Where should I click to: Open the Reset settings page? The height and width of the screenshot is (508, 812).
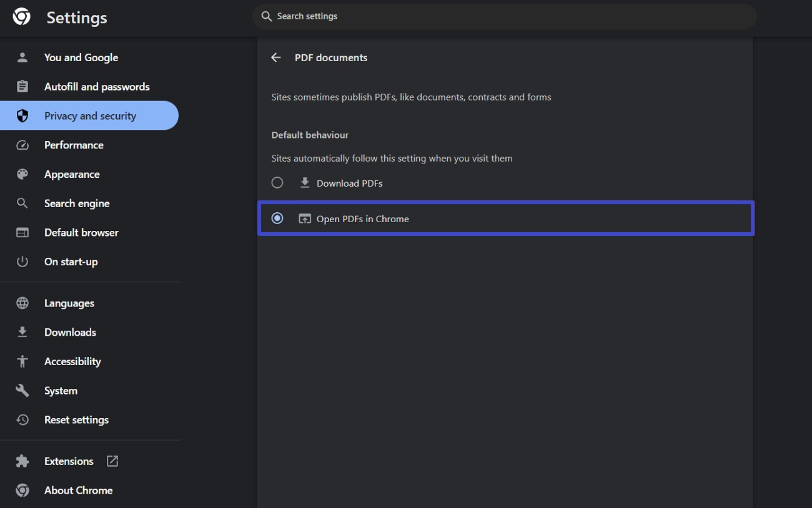(76, 420)
